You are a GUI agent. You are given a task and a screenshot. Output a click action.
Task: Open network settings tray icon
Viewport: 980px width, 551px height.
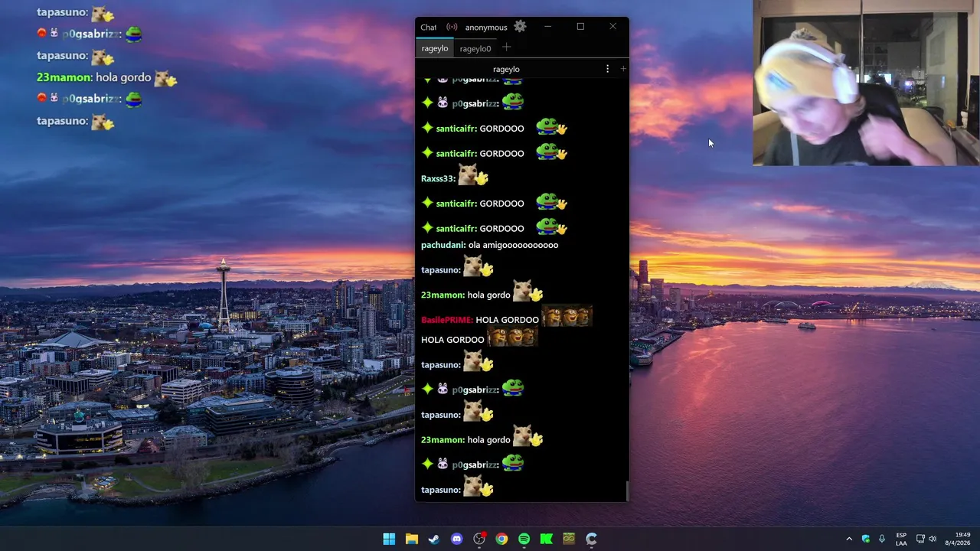tap(920, 539)
